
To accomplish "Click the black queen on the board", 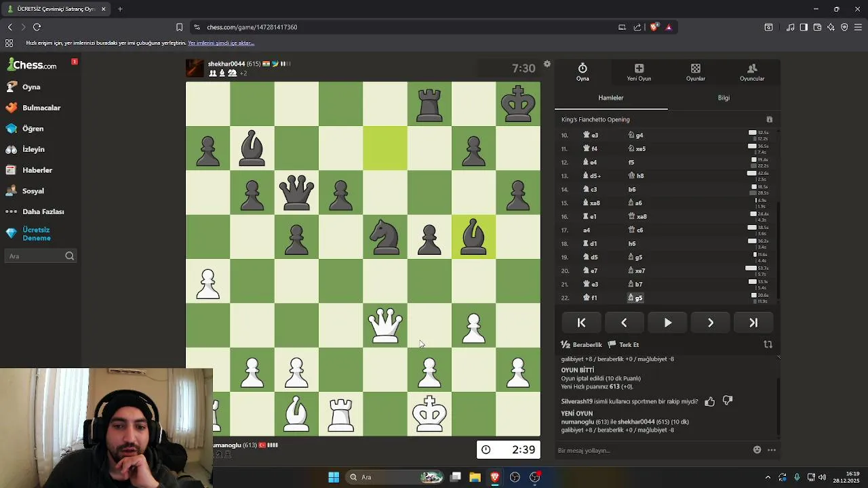I will pyautogui.click(x=296, y=192).
